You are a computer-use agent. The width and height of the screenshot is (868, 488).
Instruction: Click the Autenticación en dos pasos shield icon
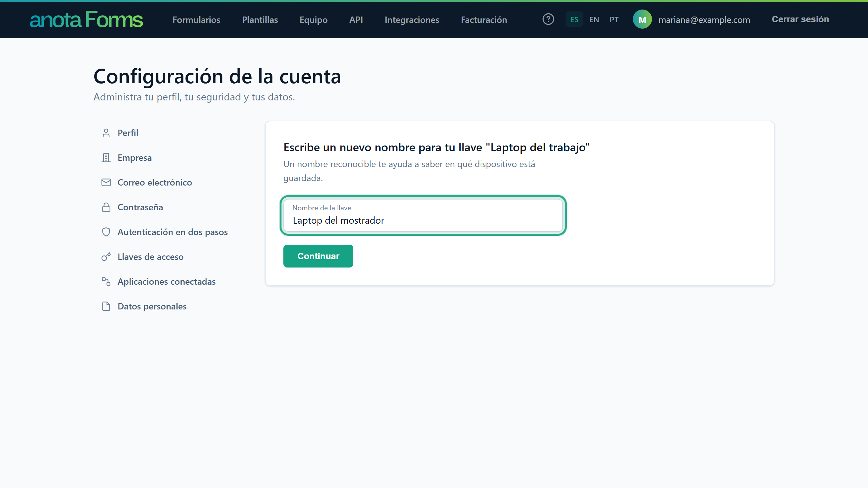coord(106,232)
